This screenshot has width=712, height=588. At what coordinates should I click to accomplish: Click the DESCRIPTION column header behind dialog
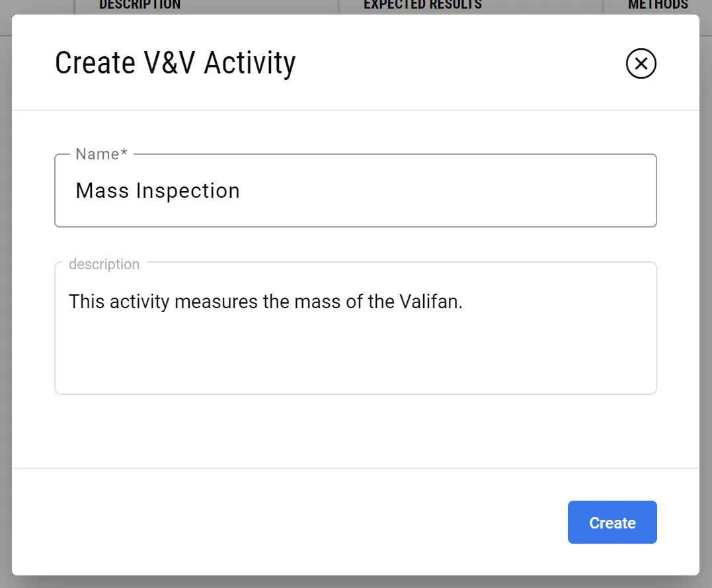click(139, 5)
